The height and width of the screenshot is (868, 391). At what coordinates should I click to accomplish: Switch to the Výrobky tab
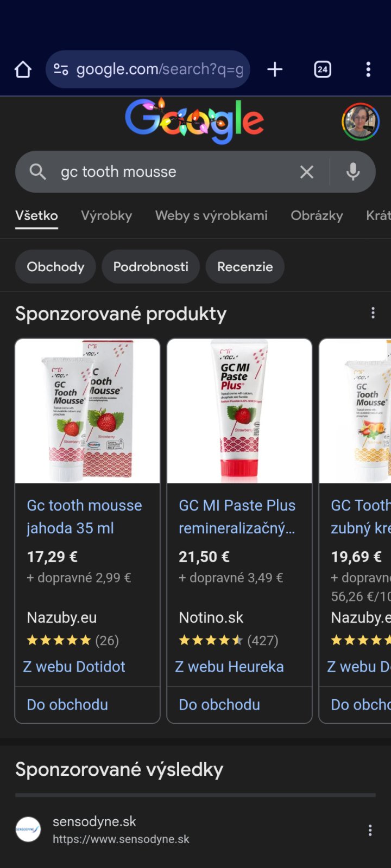coord(106,216)
